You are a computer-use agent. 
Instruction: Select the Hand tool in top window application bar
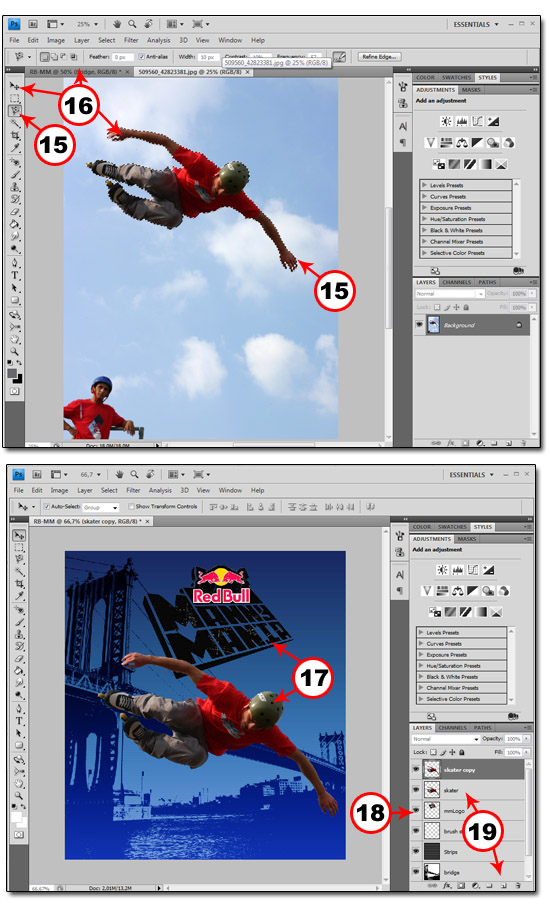pyautogui.click(x=117, y=24)
